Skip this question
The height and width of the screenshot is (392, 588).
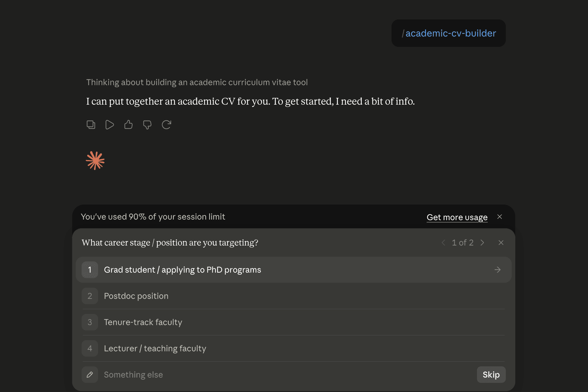(491, 375)
